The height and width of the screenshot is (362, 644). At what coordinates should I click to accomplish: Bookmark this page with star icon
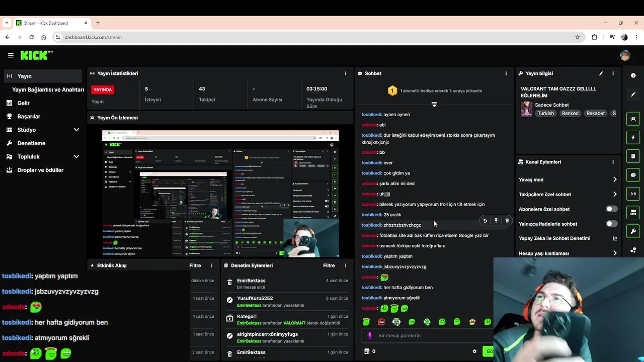click(577, 37)
